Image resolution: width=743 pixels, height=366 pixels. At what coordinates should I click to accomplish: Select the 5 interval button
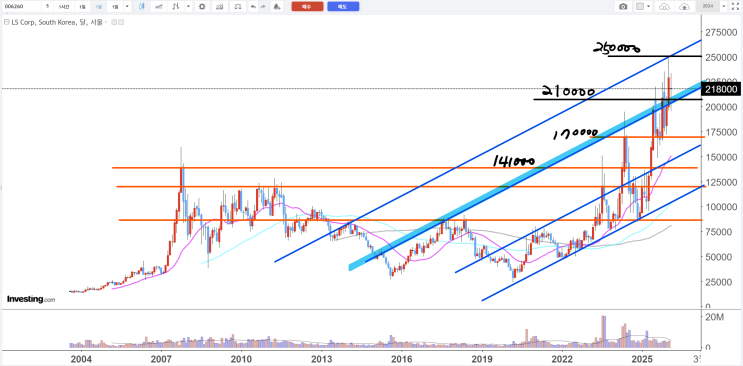coord(47,7)
